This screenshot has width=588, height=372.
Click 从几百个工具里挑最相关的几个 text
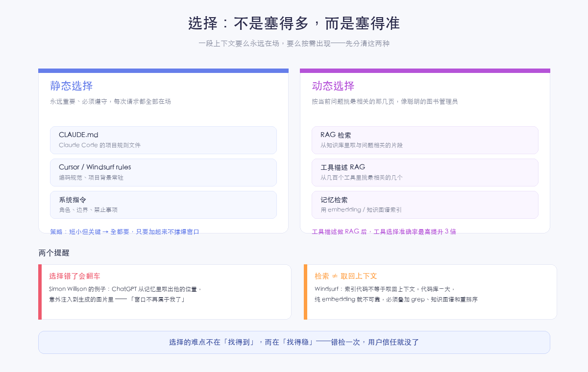pyautogui.click(x=362, y=178)
